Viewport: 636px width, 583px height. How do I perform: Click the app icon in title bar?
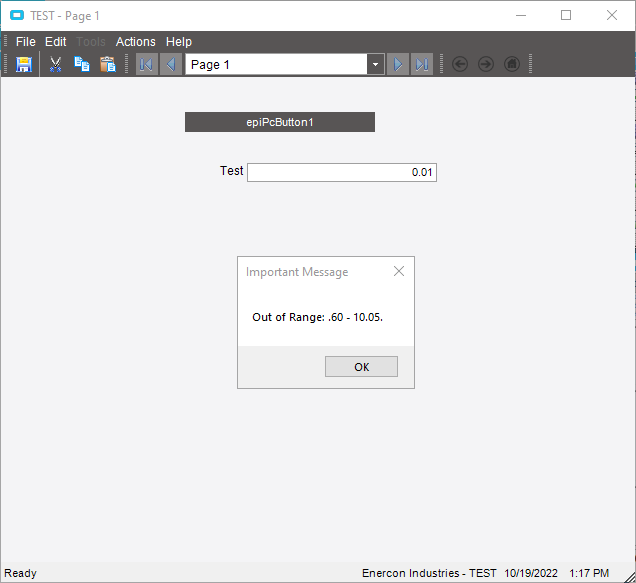point(17,16)
